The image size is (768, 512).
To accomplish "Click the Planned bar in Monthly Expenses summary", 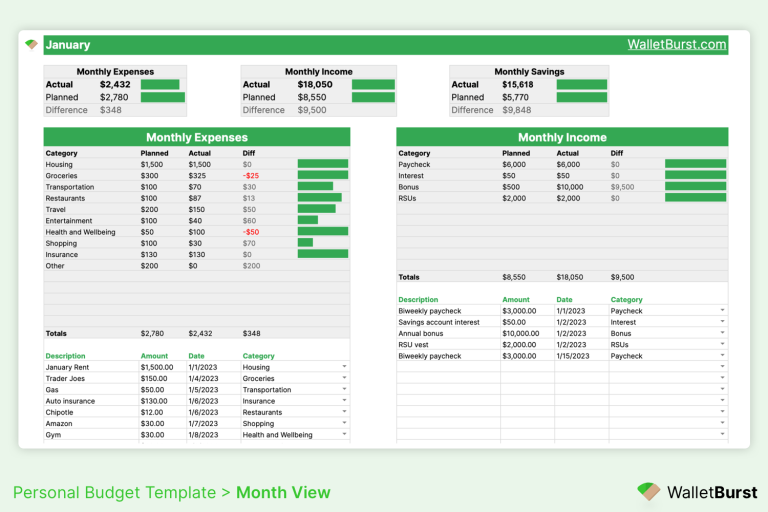I will (163, 97).
